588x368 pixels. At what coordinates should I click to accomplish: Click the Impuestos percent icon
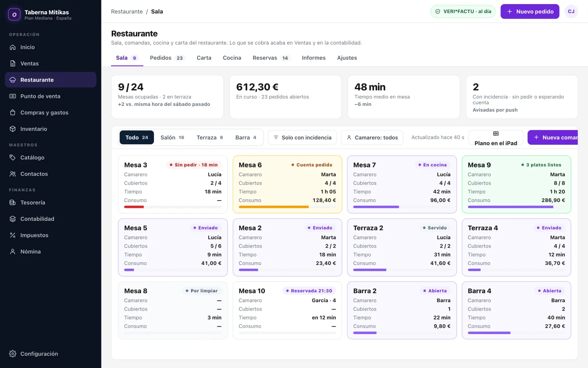pyautogui.click(x=13, y=235)
